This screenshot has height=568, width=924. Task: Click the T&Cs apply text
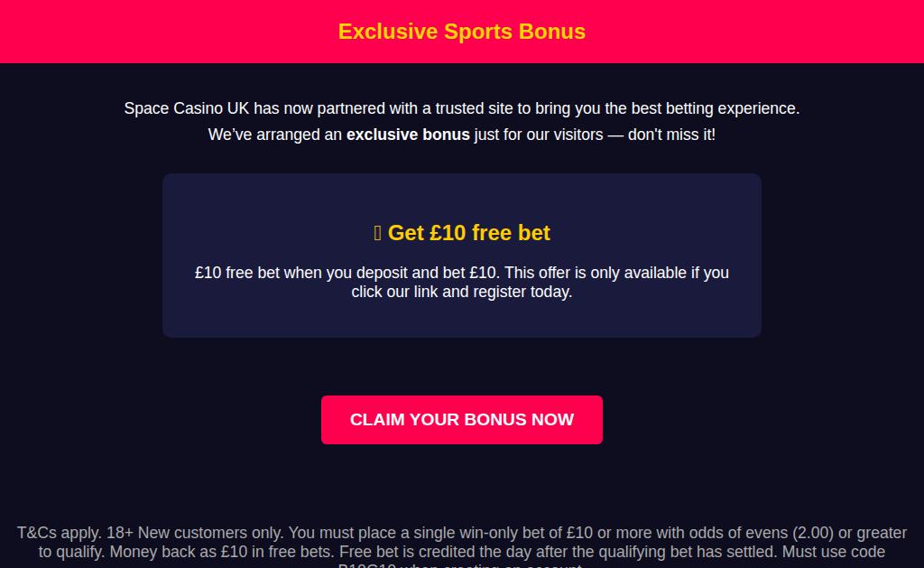(x=60, y=533)
